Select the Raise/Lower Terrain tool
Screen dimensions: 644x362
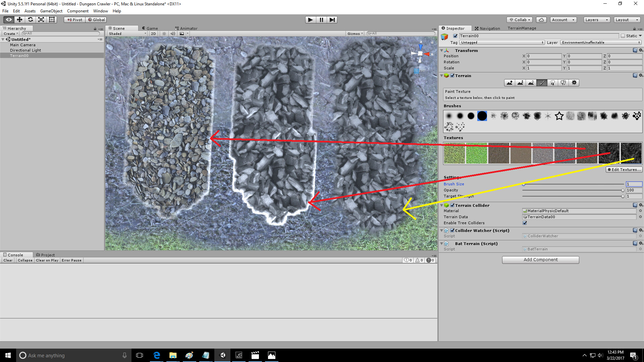pos(509,83)
